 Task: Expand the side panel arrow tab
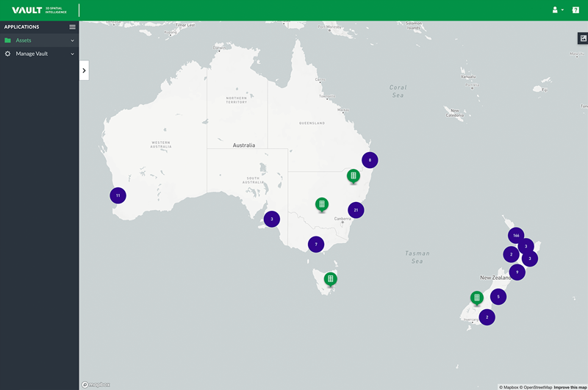pyautogui.click(x=84, y=71)
